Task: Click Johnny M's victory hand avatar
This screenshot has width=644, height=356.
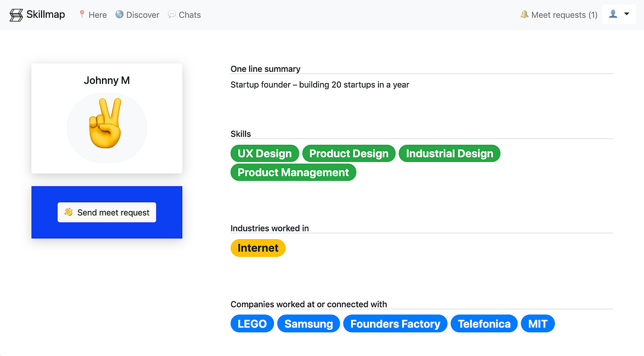Action: click(x=107, y=123)
